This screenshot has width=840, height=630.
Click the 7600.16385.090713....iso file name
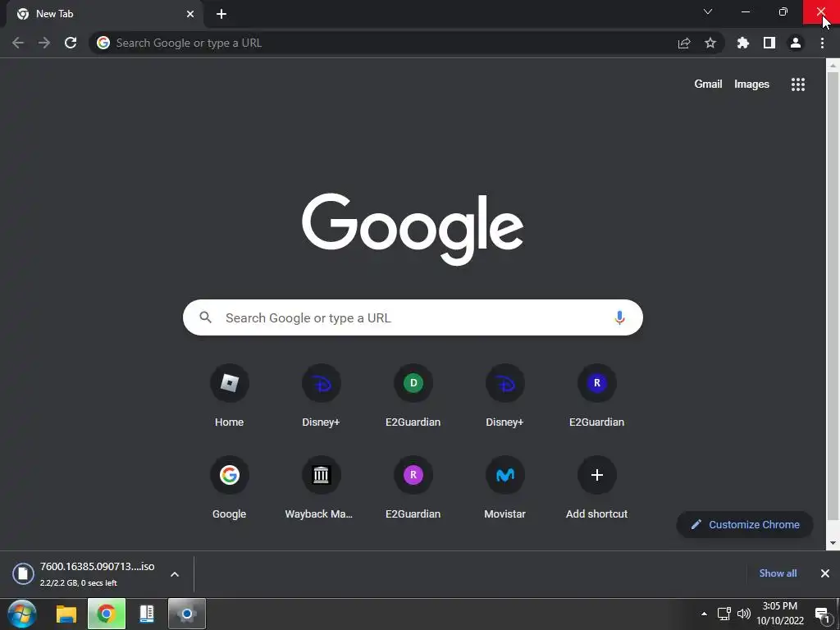tap(97, 566)
